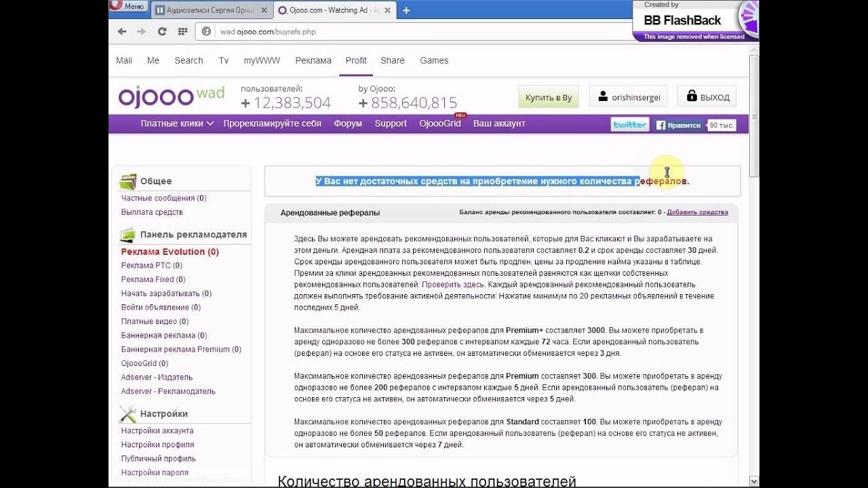
Task: Open Форум in purple menu bar
Action: click(348, 123)
